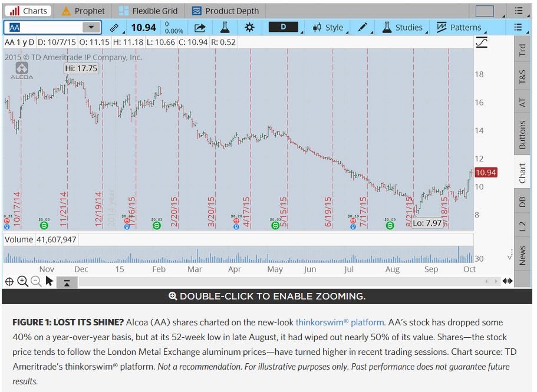Switch to the Product Depth tab
The width and height of the screenshot is (537, 392).
[225, 11]
